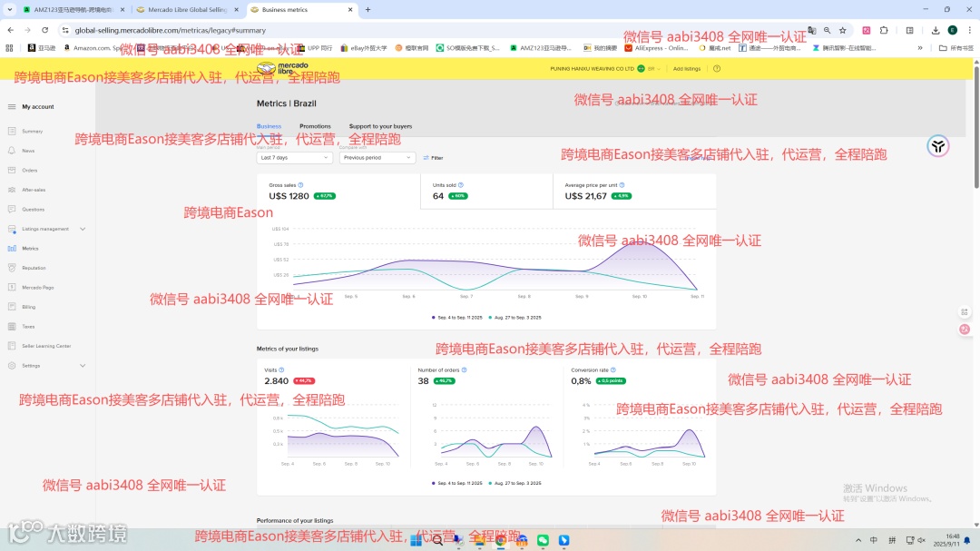Viewport: 980px width, 551px height.
Task: Click the info icon next to Visits
Action: [281, 370]
